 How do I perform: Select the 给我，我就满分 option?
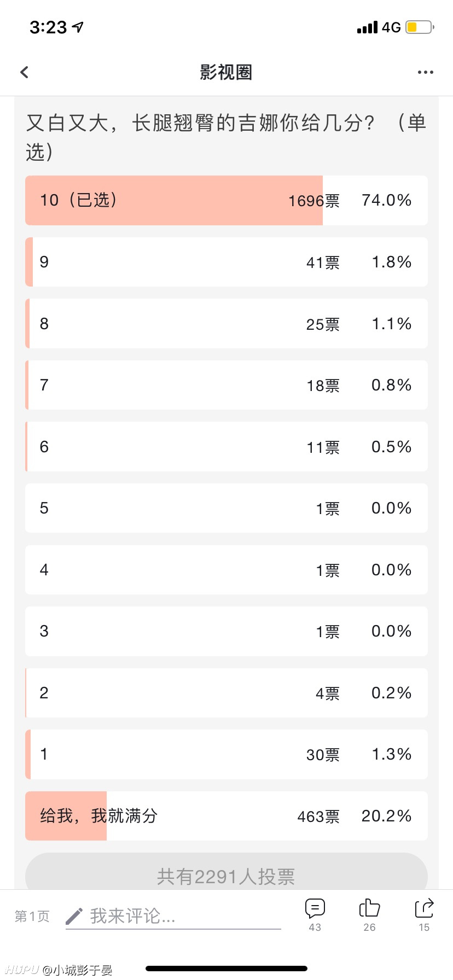(x=226, y=816)
